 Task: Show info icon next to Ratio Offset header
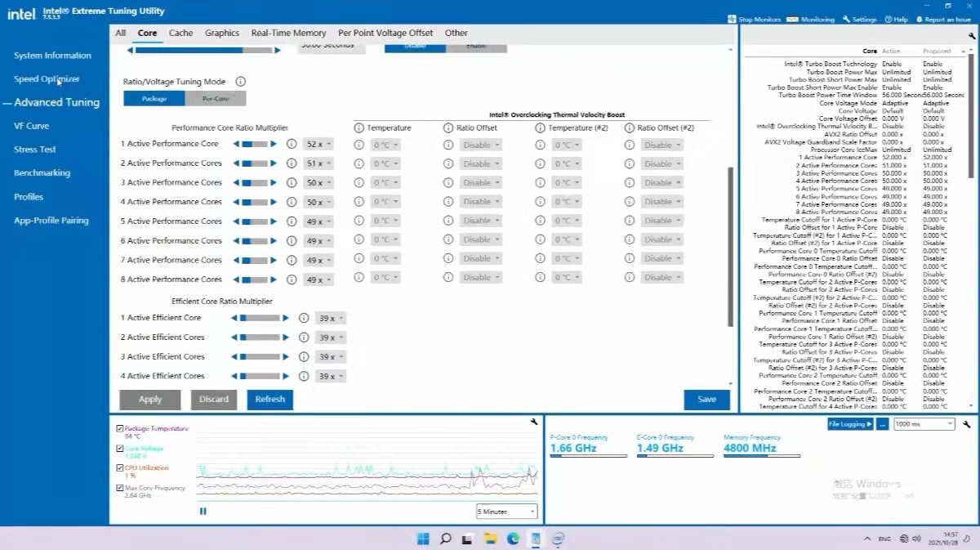[x=448, y=128]
